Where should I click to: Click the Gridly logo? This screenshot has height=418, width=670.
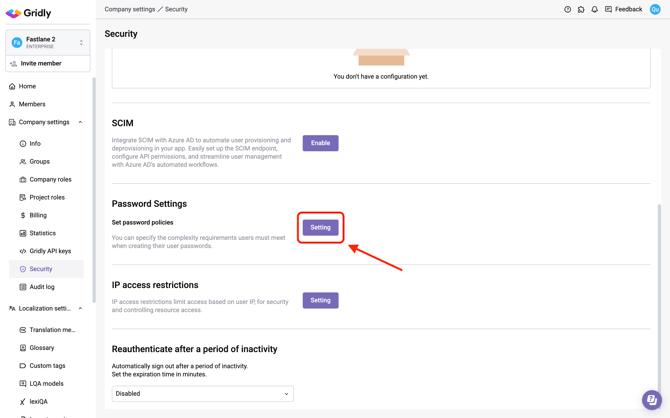tap(28, 13)
